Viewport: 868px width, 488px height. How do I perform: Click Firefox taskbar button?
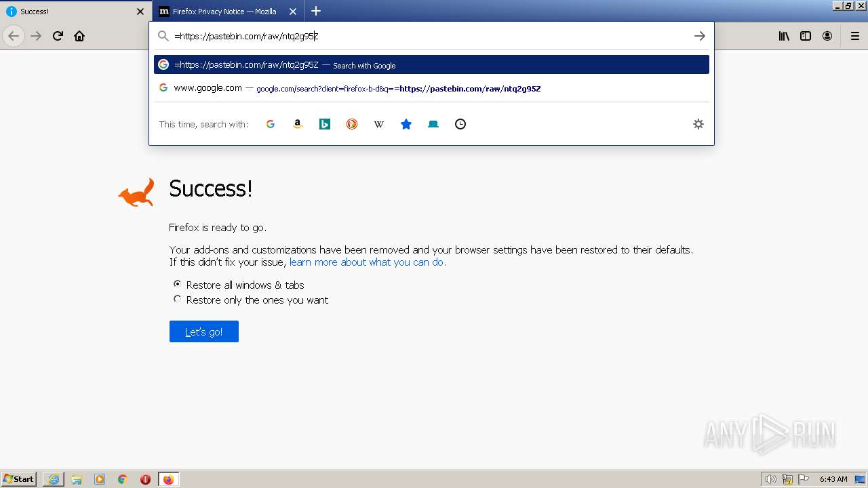click(x=168, y=479)
